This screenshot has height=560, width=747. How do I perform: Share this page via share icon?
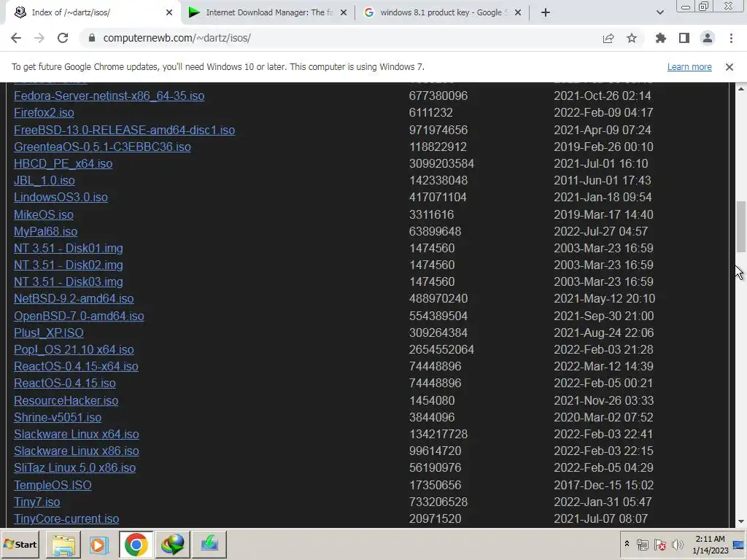(x=608, y=38)
